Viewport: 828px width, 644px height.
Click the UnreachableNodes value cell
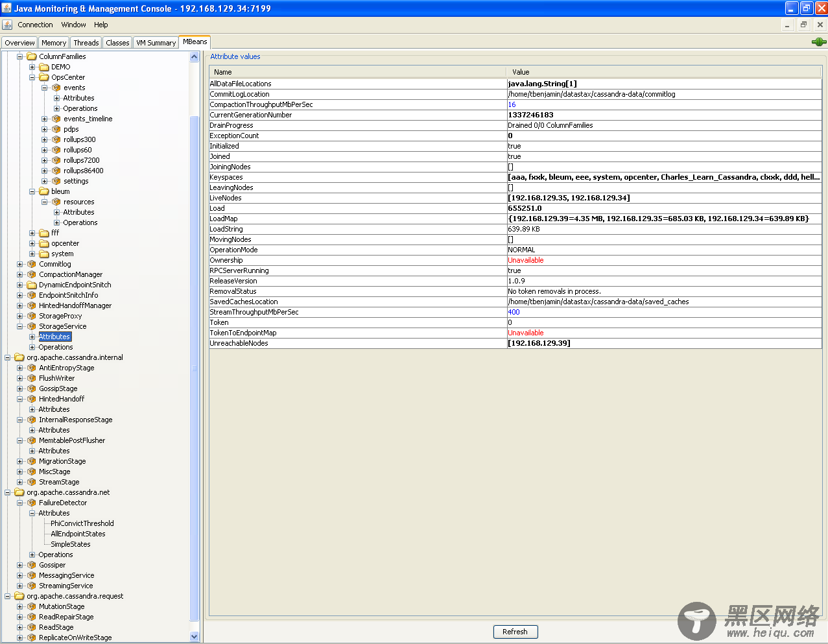(664, 343)
